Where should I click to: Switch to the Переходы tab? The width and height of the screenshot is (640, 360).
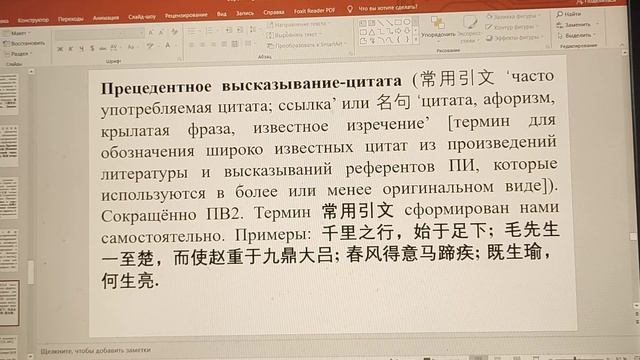click(71, 19)
